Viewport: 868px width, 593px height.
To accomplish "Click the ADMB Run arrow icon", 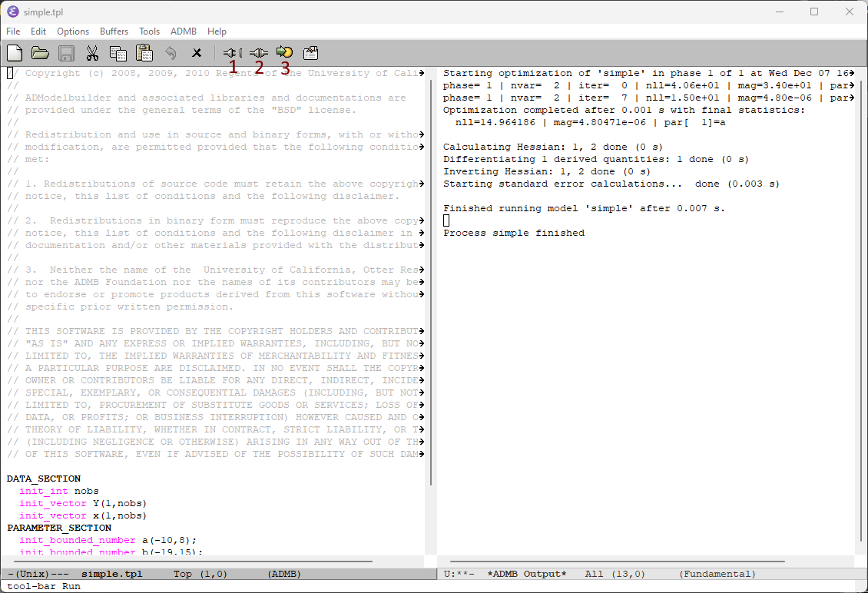I will pyautogui.click(x=284, y=53).
